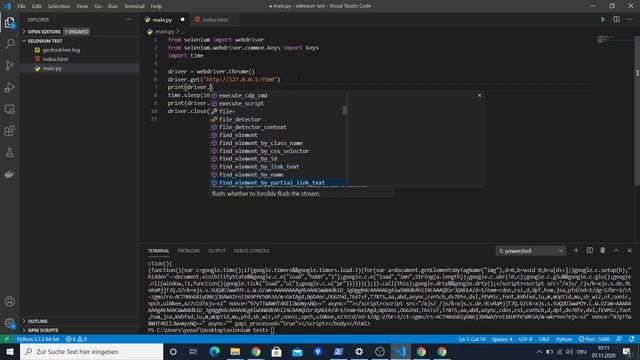
Task: Click the Ln 7, Col 14 cursor position
Action: tap(472, 339)
